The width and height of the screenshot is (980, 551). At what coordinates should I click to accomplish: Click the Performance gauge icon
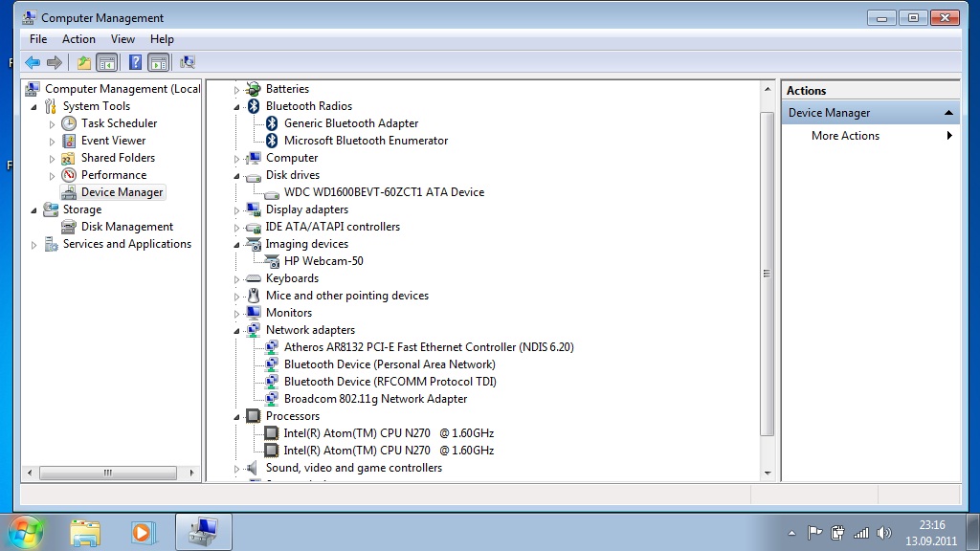(x=69, y=175)
